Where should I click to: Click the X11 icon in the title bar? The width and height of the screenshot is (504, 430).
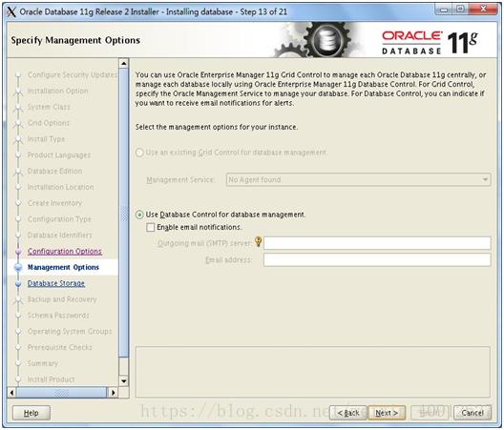click(x=11, y=11)
